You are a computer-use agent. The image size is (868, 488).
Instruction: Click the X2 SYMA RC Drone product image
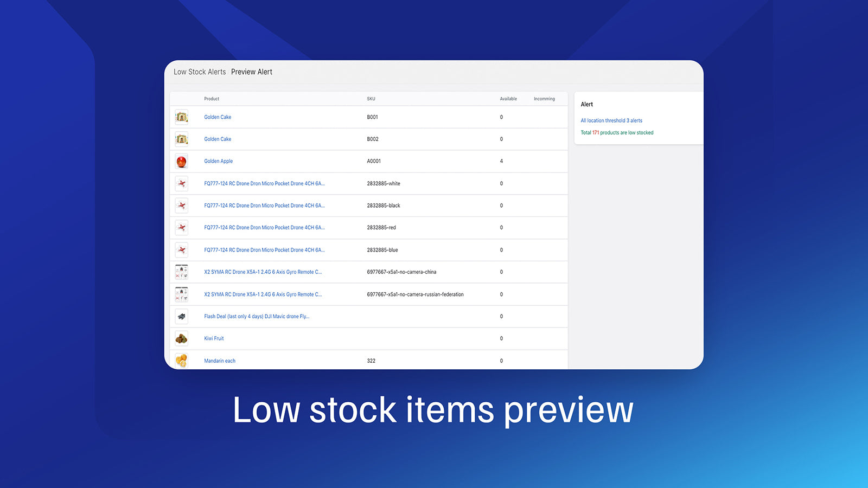181,272
